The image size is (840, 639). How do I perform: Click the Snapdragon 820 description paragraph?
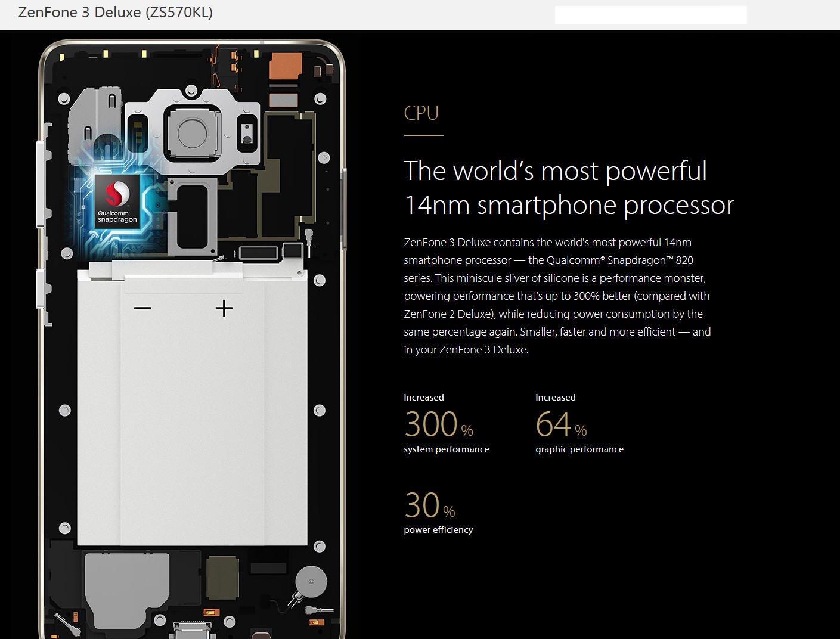[557, 296]
